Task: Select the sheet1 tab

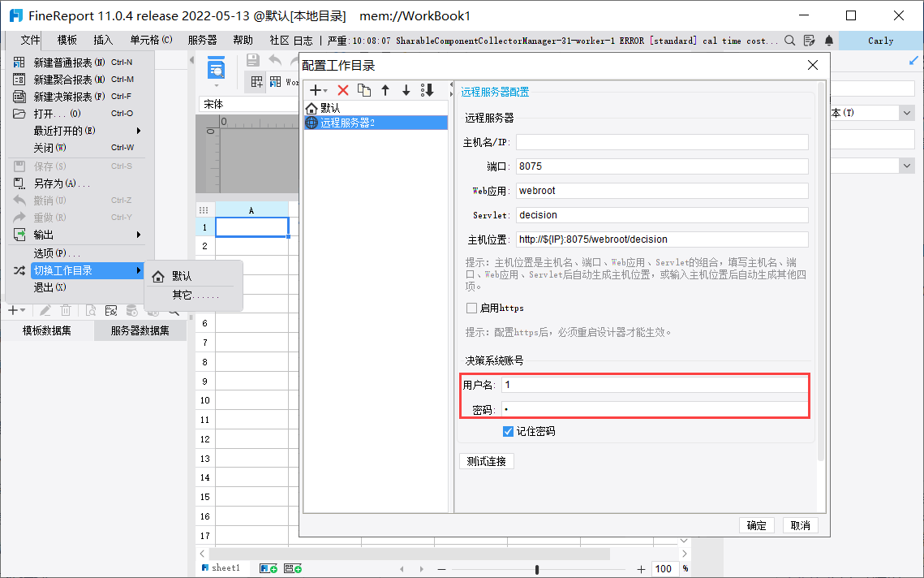Action: (x=221, y=568)
